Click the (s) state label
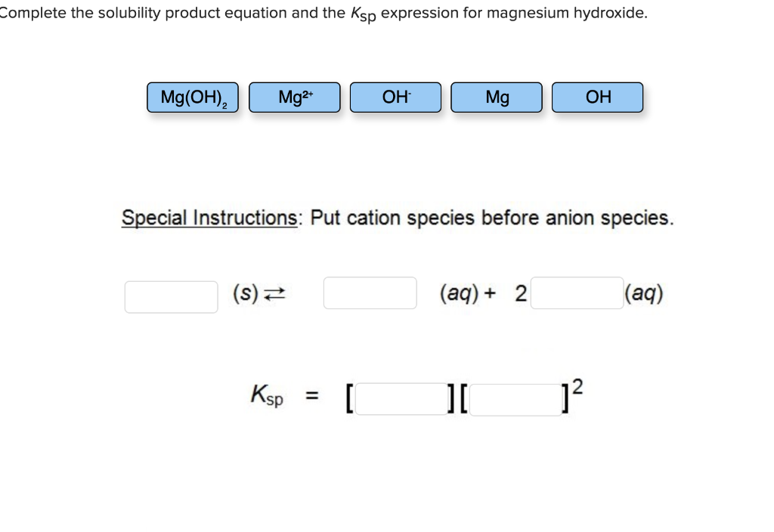Screen dimensions: 774x532 [x=243, y=293]
